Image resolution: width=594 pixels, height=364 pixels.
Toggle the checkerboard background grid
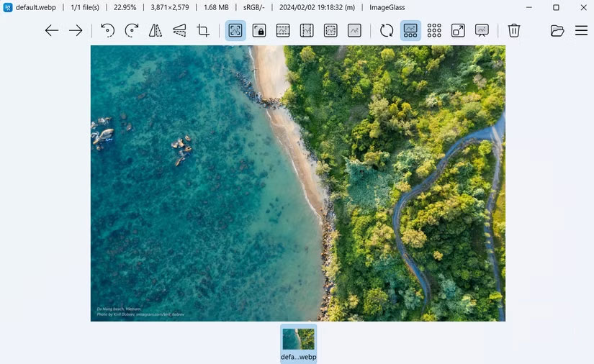434,30
